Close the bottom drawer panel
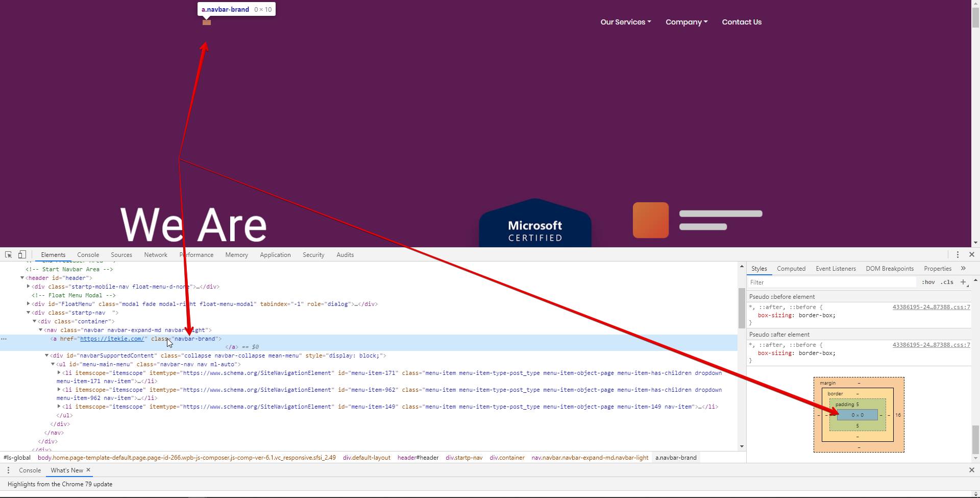Image resolution: width=980 pixels, height=498 pixels. (x=971, y=470)
